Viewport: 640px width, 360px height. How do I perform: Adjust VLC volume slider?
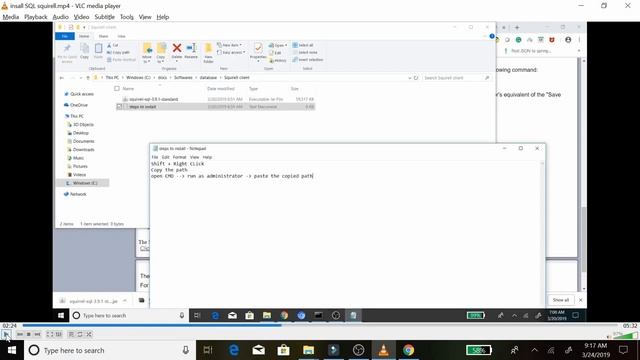[625, 335]
